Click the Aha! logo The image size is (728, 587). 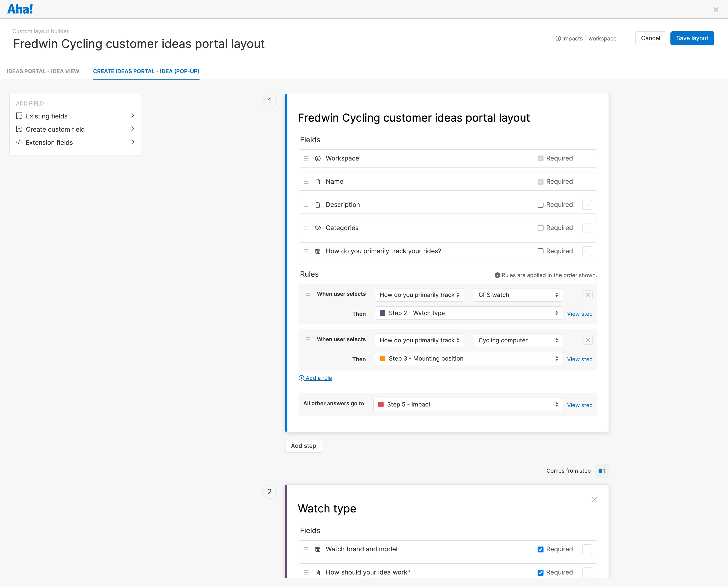20,9
